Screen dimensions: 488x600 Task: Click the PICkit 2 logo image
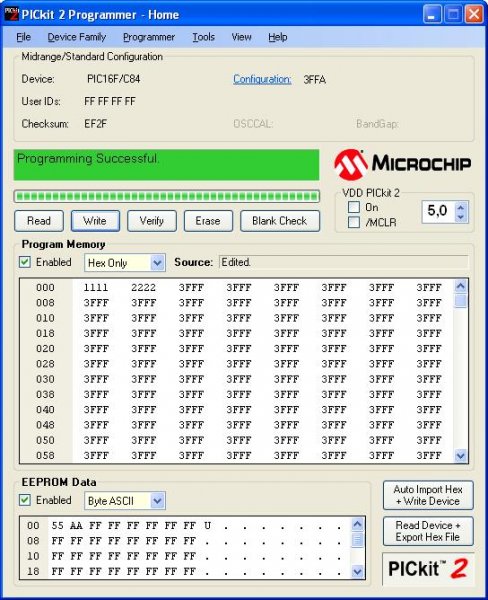tap(428, 569)
